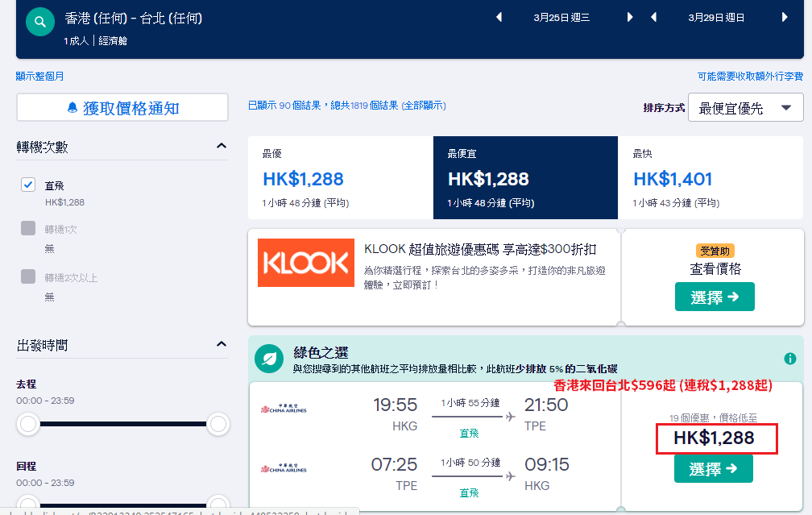The height and width of the screenshot is (515, 812).
Task: Click the 3月25日 週三 departure date
Action: 562,18
